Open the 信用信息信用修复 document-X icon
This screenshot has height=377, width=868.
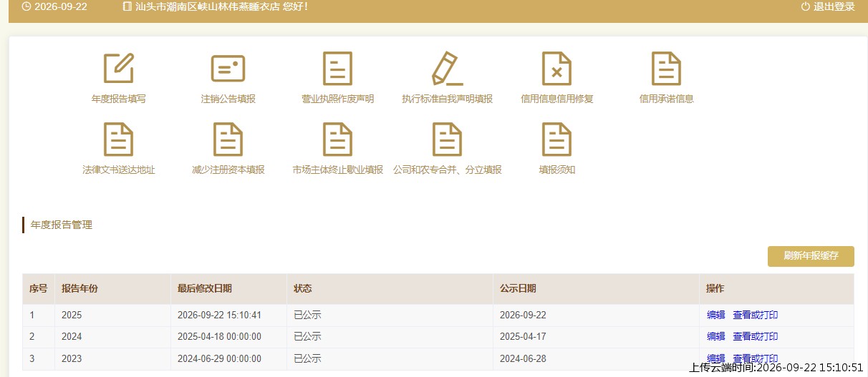[556, 69]
